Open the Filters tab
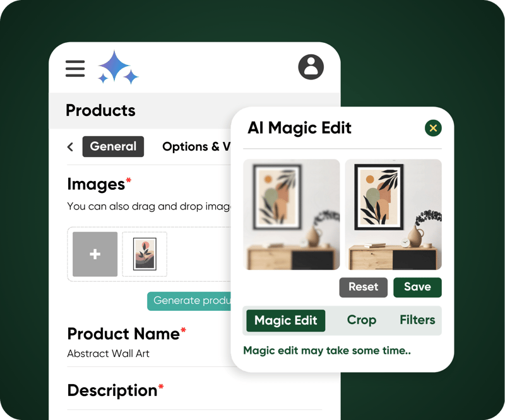 coord(417,320)
